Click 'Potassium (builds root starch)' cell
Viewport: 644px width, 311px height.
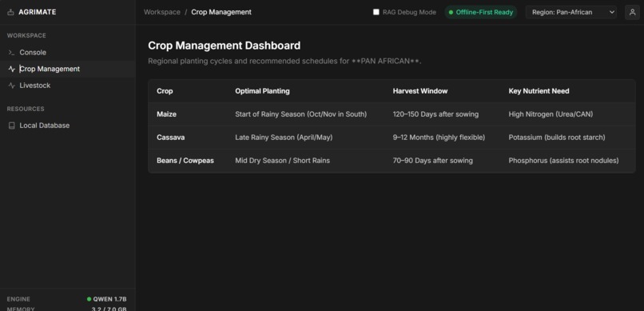click(x=557, y=138)
